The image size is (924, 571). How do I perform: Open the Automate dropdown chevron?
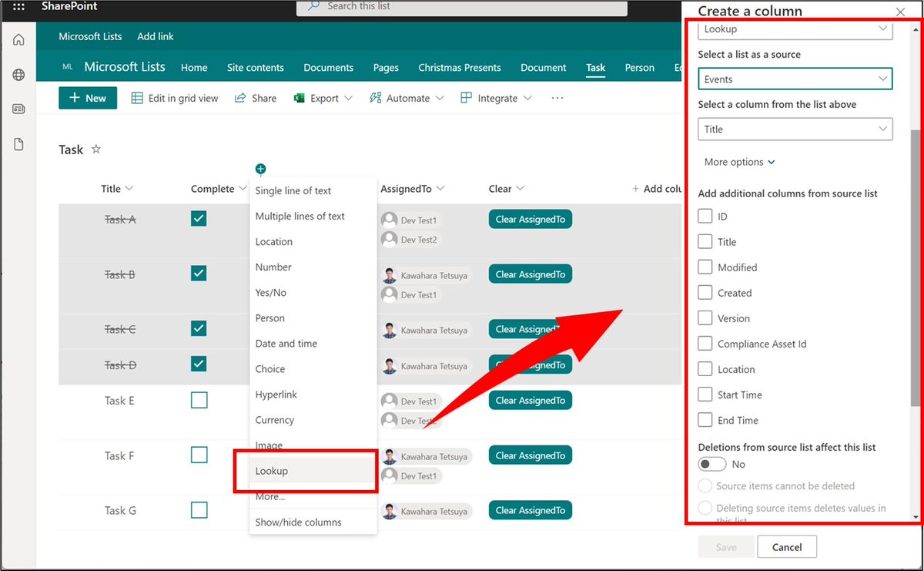440,98
